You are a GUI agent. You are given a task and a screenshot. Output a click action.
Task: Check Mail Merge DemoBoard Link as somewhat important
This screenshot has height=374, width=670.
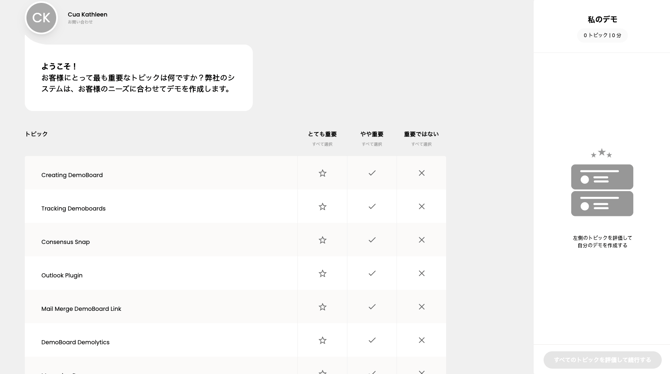tap(372, 307)
